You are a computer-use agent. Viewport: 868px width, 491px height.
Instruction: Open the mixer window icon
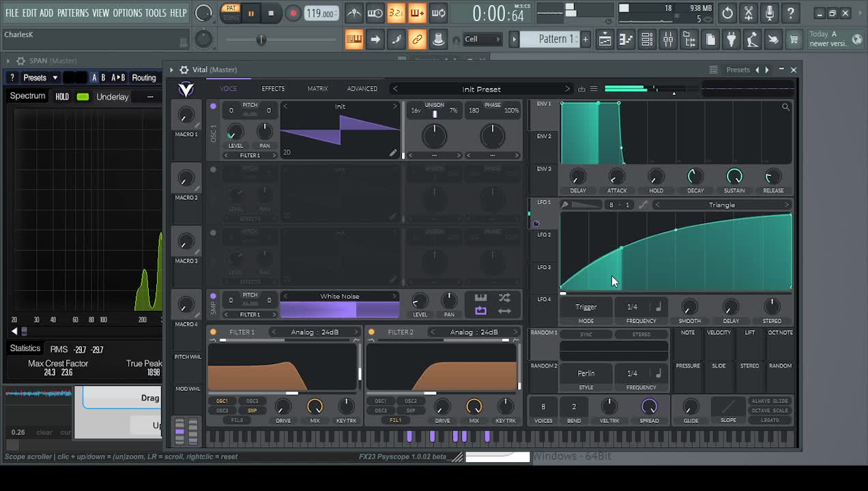[668, 40]
